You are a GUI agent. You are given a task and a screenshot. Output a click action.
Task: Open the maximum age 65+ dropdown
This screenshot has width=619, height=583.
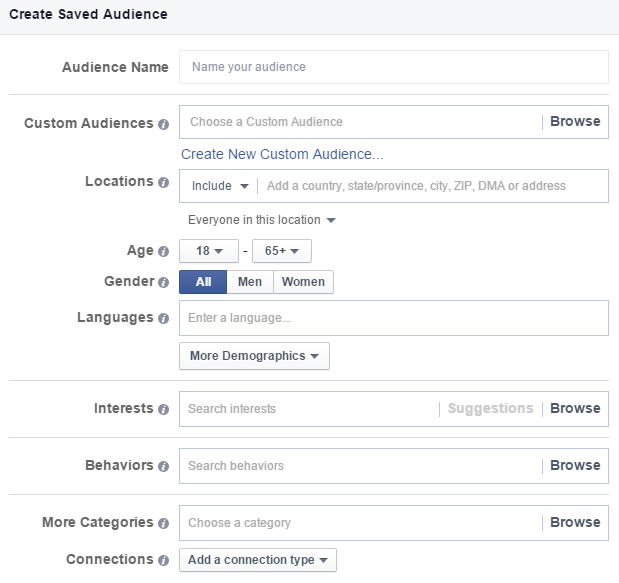point(282,251)
